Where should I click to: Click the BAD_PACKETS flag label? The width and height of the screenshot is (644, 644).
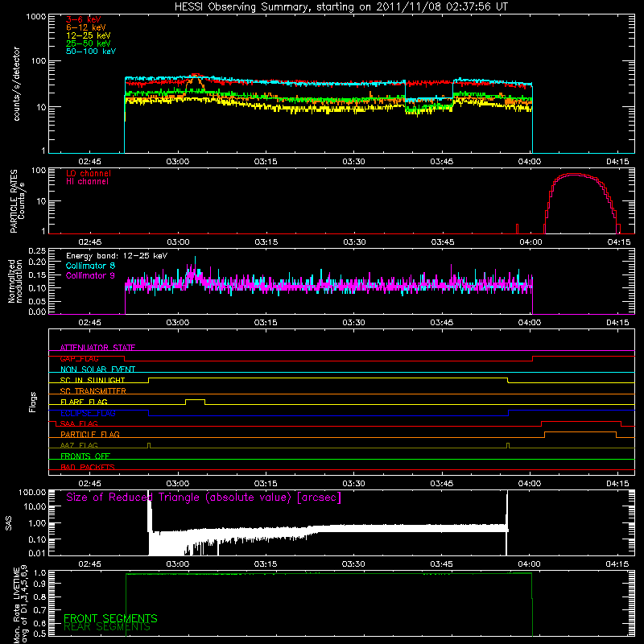[88, 467]
